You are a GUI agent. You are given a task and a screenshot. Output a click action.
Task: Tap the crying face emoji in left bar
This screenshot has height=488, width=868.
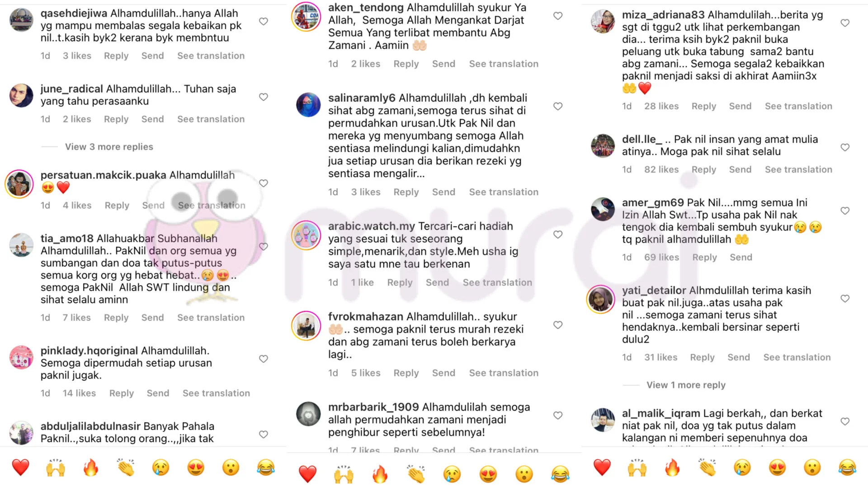(x=160, y=468)
